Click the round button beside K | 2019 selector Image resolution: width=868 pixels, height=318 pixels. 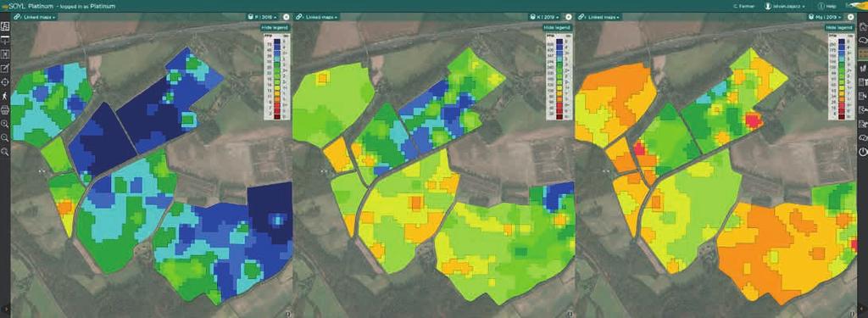[569, 17]
